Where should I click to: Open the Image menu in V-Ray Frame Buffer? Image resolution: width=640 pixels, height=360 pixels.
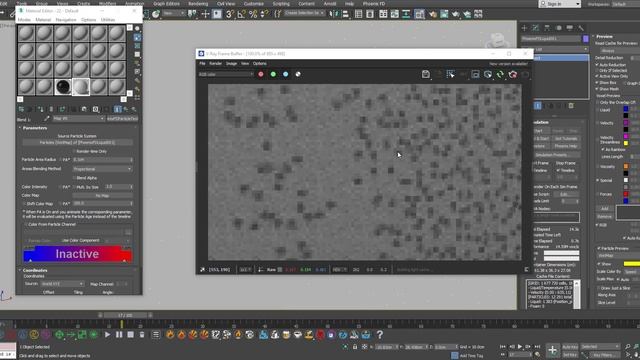231,64
